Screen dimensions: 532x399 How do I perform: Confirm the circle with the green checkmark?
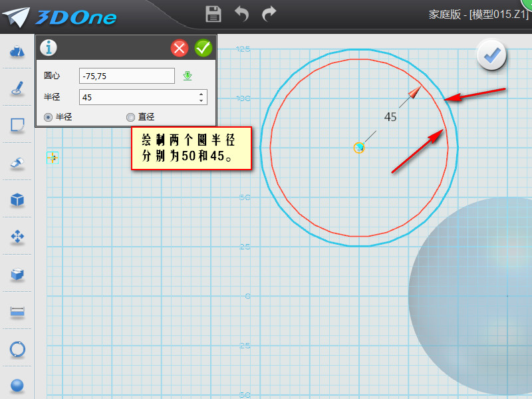203,48
